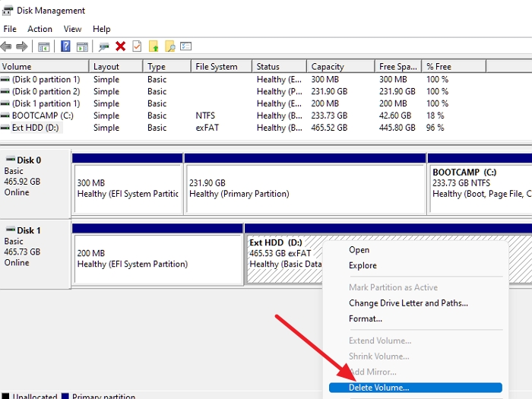Click drive icon of Disk 0 partition 1 row
The image size is (532, 399).
[x=5, y=79]
